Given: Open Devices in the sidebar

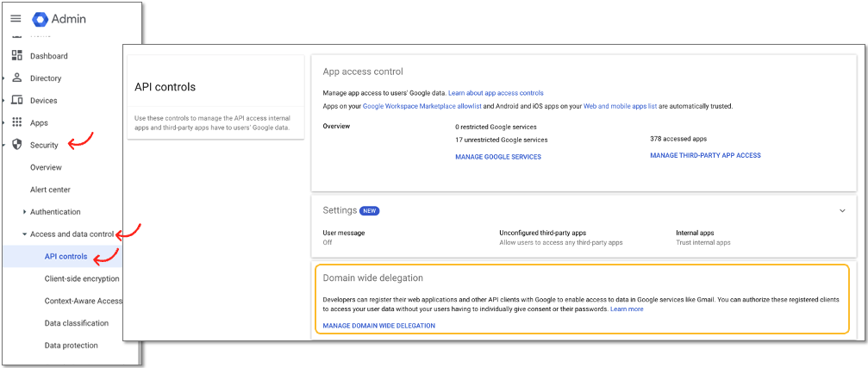Looking at the screenshot, I should pos(43,101).
